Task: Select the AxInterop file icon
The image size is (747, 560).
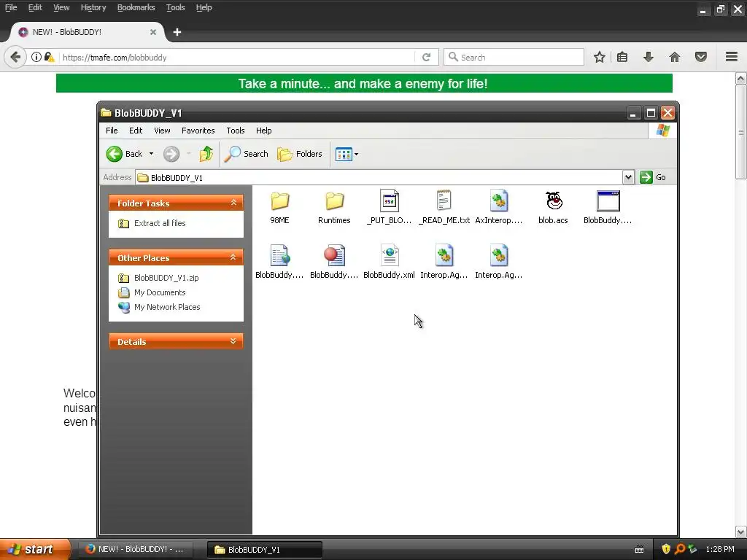Action: [x=499, y=201]
